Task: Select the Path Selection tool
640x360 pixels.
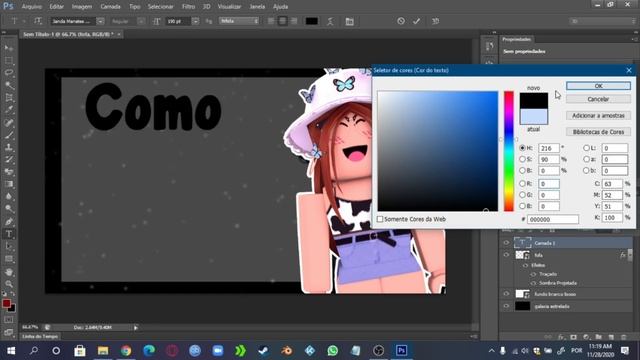Action: coord(9,247)
